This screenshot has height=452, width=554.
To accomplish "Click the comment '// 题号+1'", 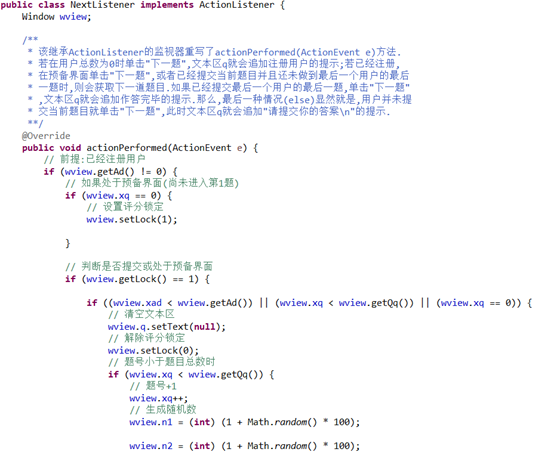I will tap(153, 386).
